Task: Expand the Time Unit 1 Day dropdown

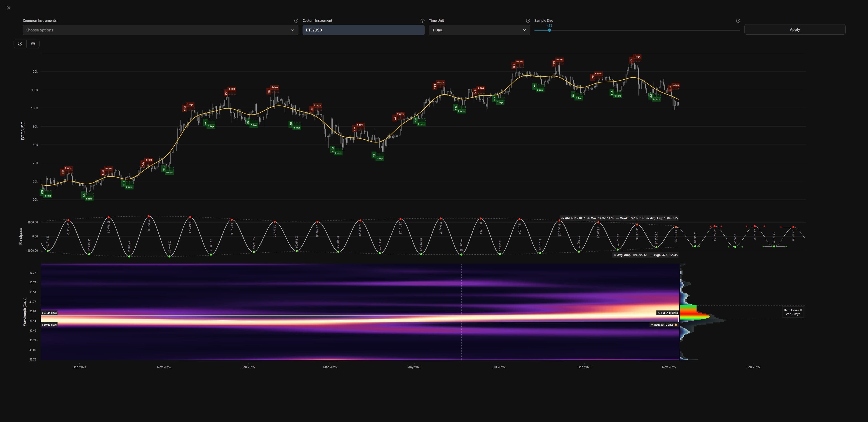Action: (479, 30)
